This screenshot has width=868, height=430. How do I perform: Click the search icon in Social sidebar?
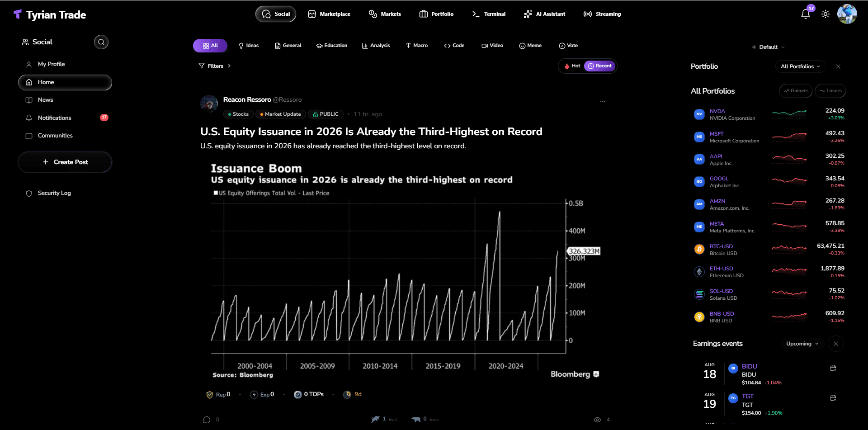[x=101, y=42]
